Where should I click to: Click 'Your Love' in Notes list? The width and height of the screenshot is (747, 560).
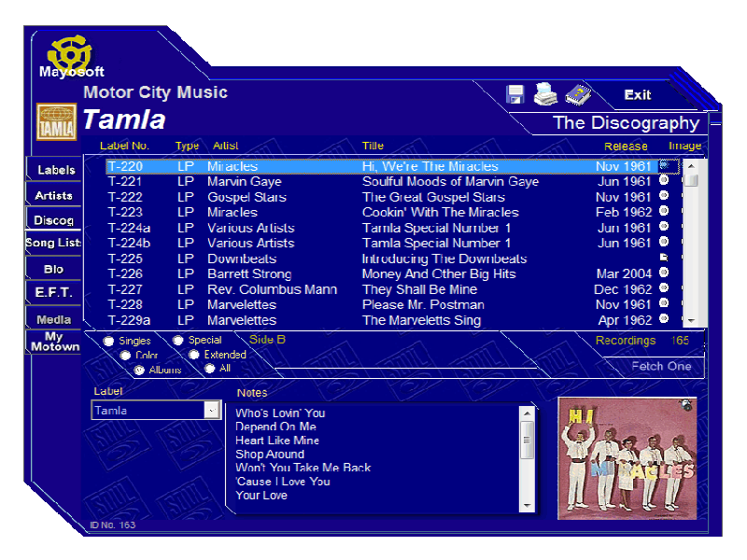click(x=261, y=496)
